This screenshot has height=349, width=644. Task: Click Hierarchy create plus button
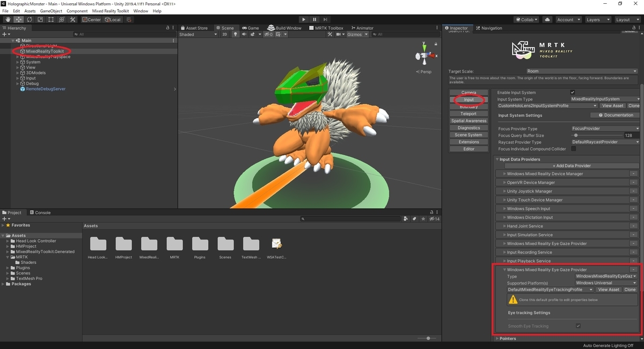[6, 34]
